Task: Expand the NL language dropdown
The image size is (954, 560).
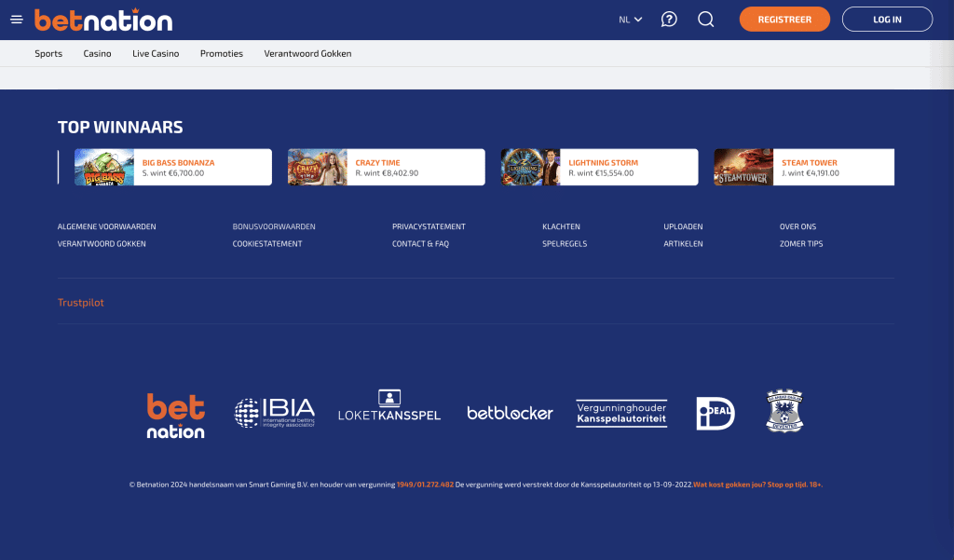Action: pyautogui.click(x=631, y=20)
